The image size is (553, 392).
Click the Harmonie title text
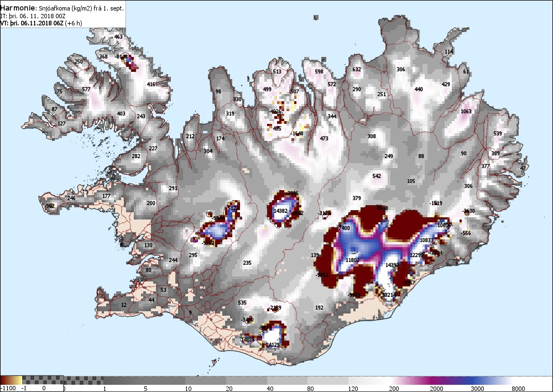[x=18, y=8]
